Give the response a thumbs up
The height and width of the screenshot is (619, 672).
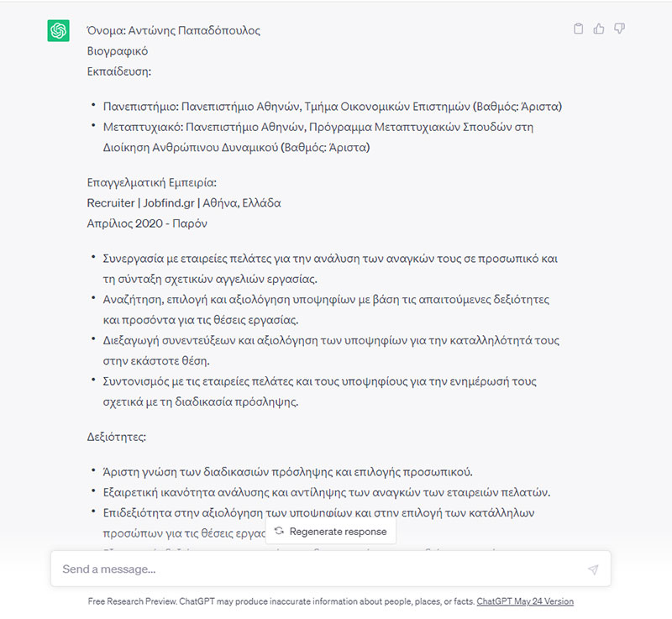pyautogui.click(x=599, y=29)
